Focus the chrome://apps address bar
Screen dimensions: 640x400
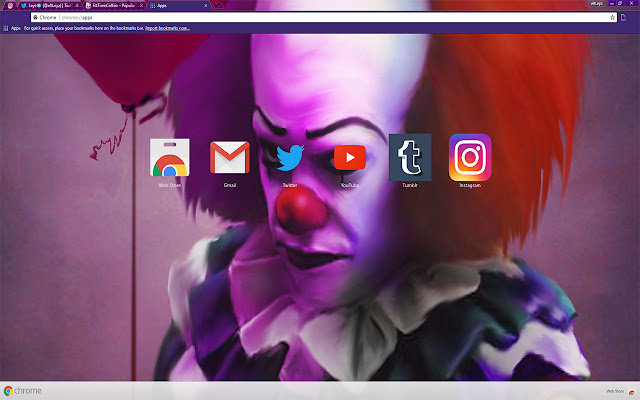tap(322, 18)
